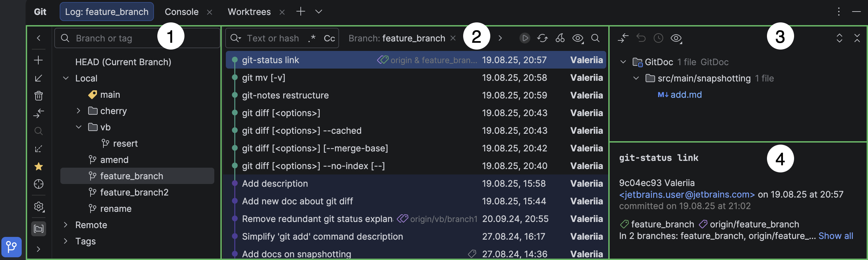Screen dimensions: 868x260
Task: Click the star favorite branches icon
Action: tap(39, 166)
